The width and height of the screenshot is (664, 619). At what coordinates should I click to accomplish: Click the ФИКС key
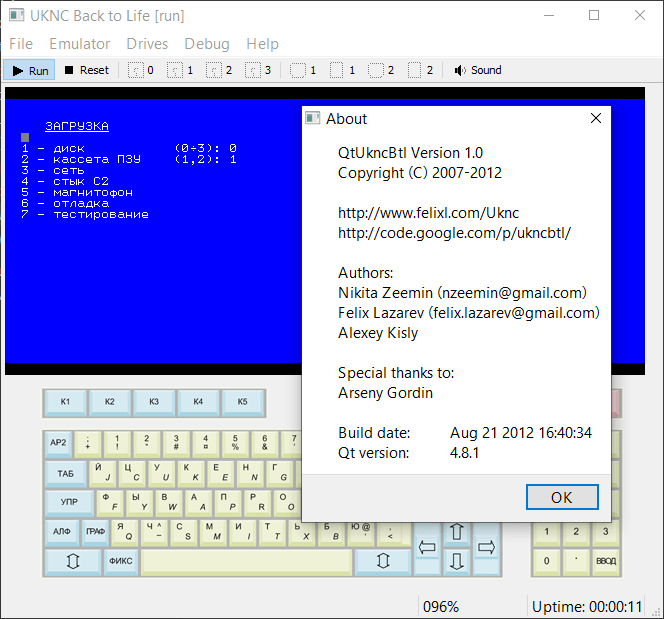[121, 562]
